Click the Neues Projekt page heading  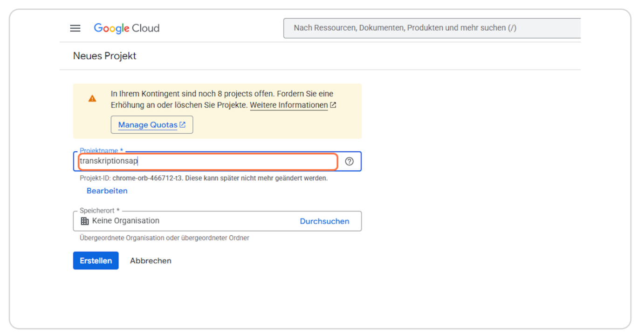click(x=104, y=56)
